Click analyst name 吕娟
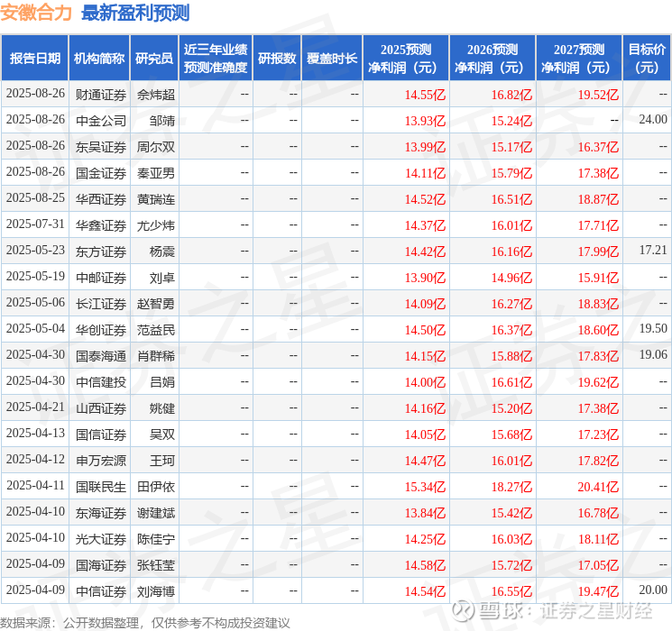The width and height of the screenshot is (672, 631). 162,382
